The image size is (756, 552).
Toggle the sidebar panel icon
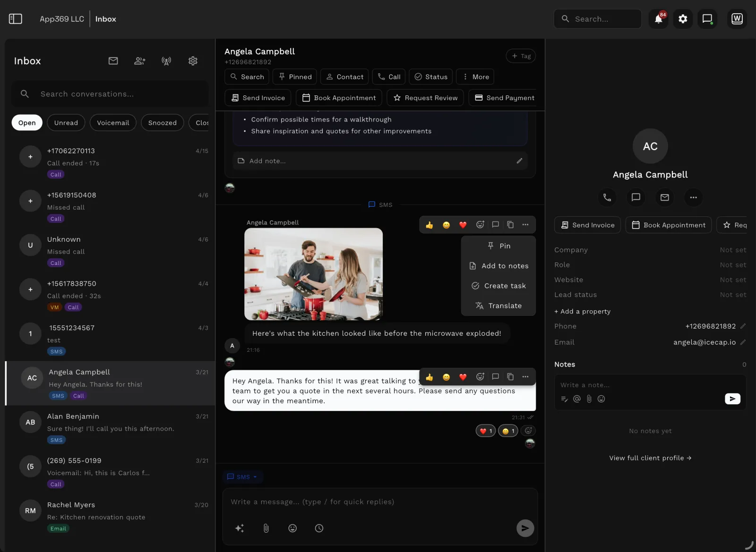[16, 19]
